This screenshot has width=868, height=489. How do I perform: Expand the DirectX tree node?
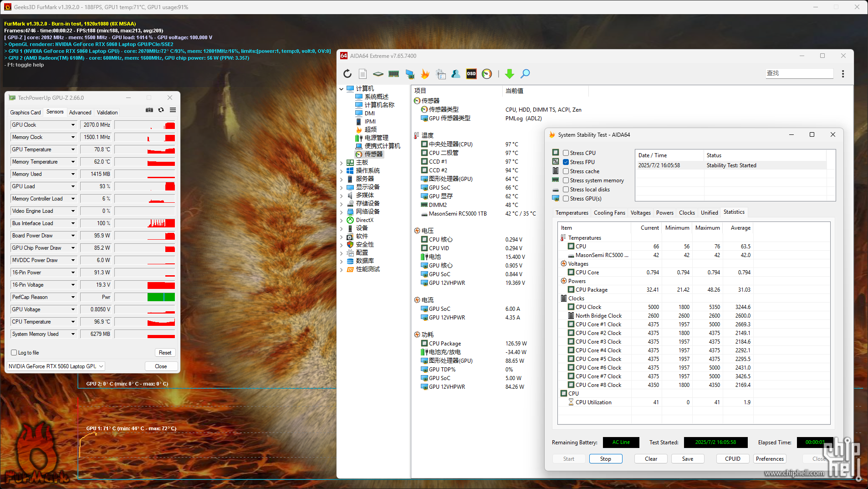click(342, 220)
